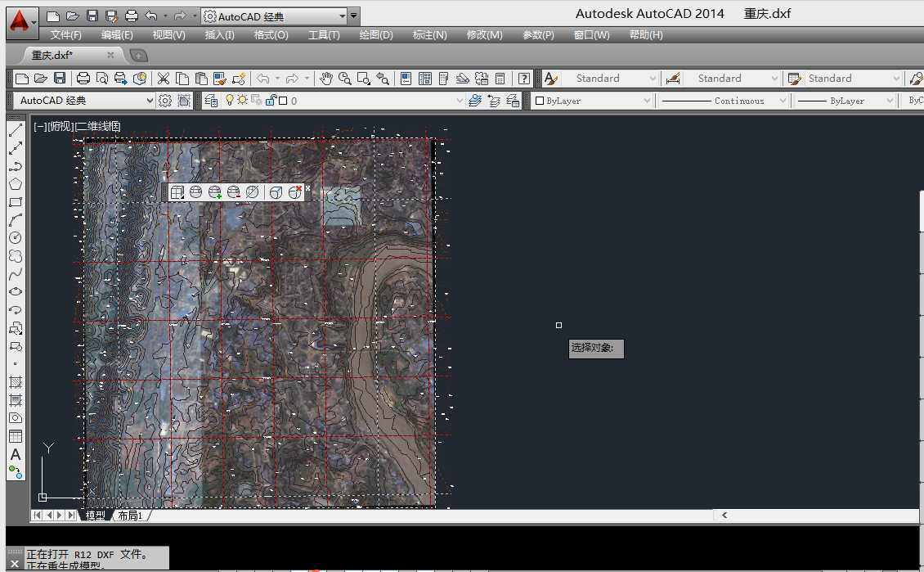Close the 重庆.dxf document tab
The height and width of the screenshot is (572, 924).
tap(110, 55)
